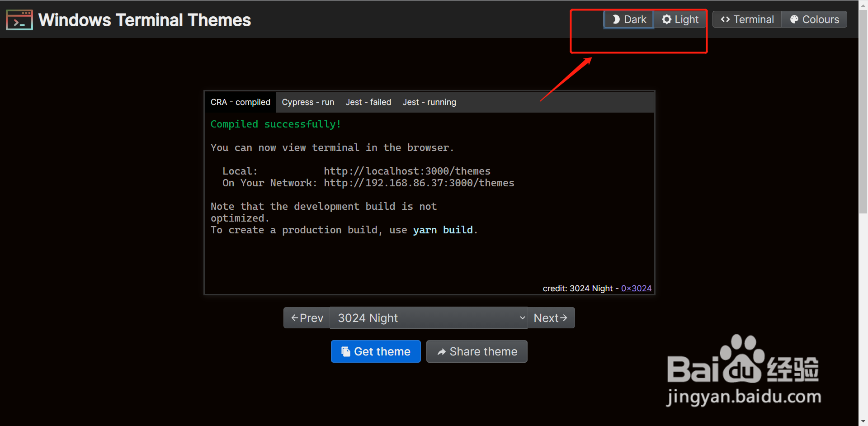Click the page scrollbar on the right edge
The width and height of the screenshot is (868, 426).
[863, 113]
